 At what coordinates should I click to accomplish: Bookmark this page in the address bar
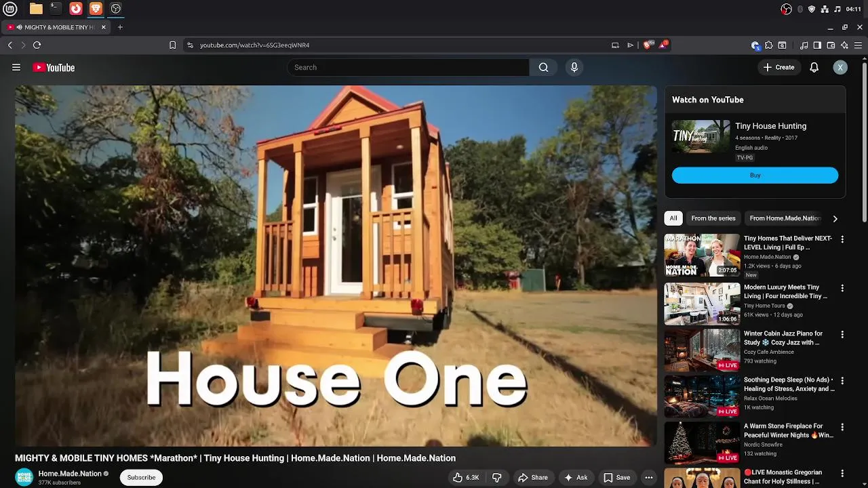pos(172,45)
